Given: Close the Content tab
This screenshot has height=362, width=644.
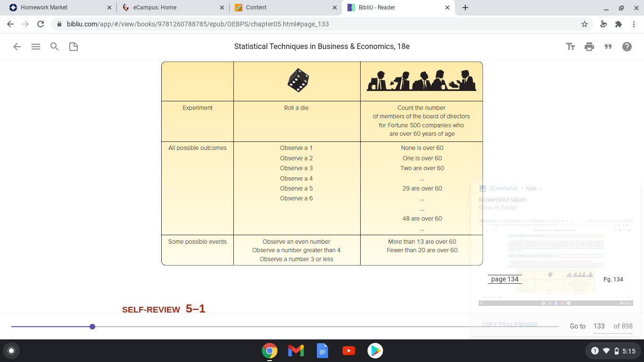Looking at the screenshot, I should coord(335,8).
